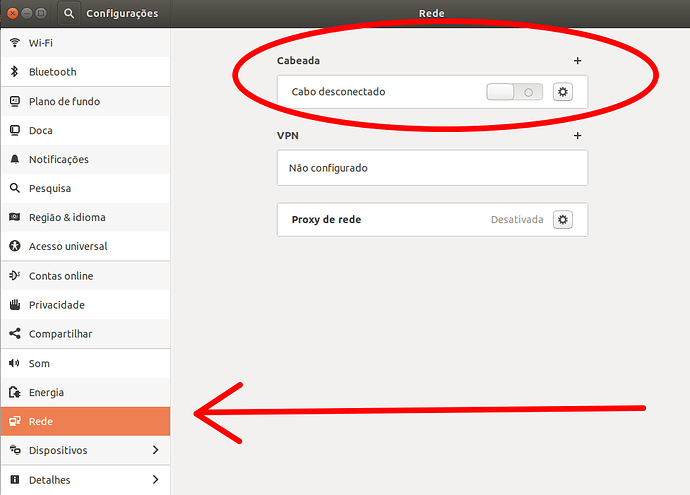
Task: Open the Energia power settings
Action: (x=46, y=392)
